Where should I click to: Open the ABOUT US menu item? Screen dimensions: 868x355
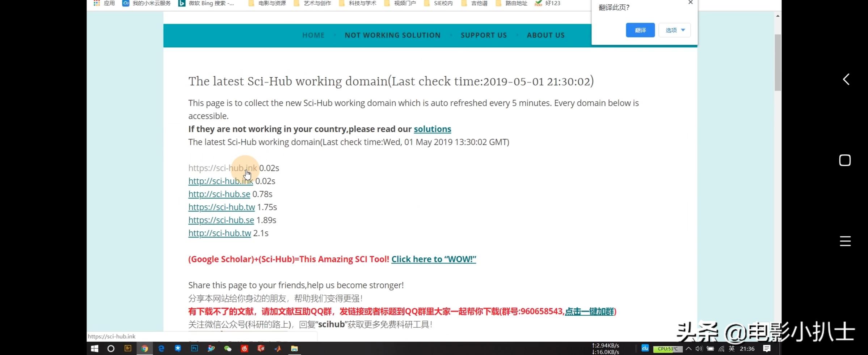pos(546,35)
